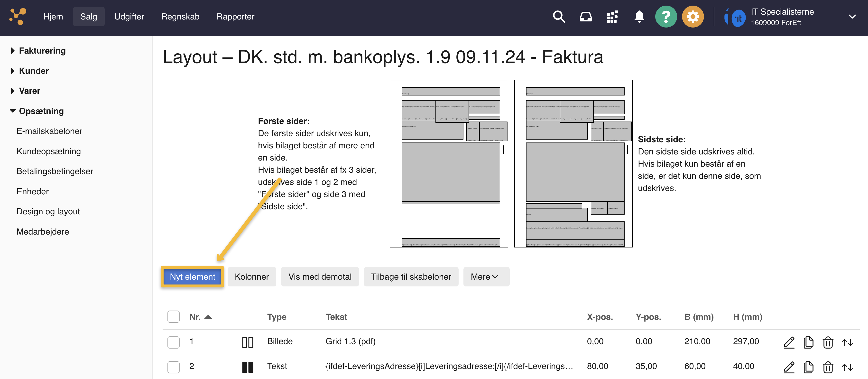The height and width of the screenshot is (379, 868).
Task: Open the orange settings gear
Action: (x=693, y=17)
